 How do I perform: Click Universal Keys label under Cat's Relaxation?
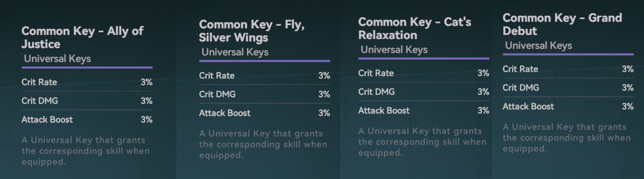pyautogui.click(x=394, y=50)
